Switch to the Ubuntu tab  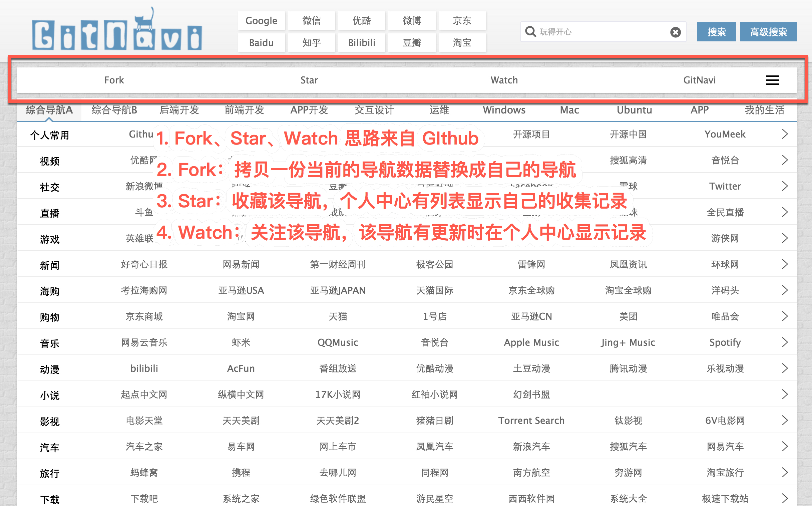(x=634, y=110)
